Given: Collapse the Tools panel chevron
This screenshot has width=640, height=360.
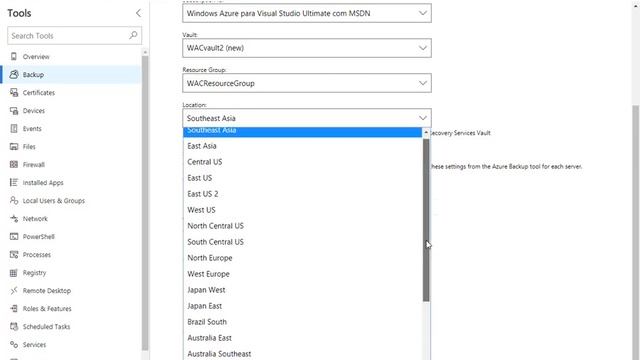Looking at the screenshot, I should coord(138,13).
